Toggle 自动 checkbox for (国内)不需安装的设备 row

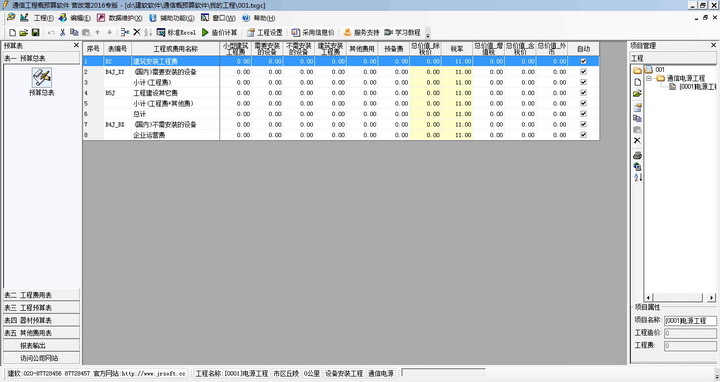(583, 124)
